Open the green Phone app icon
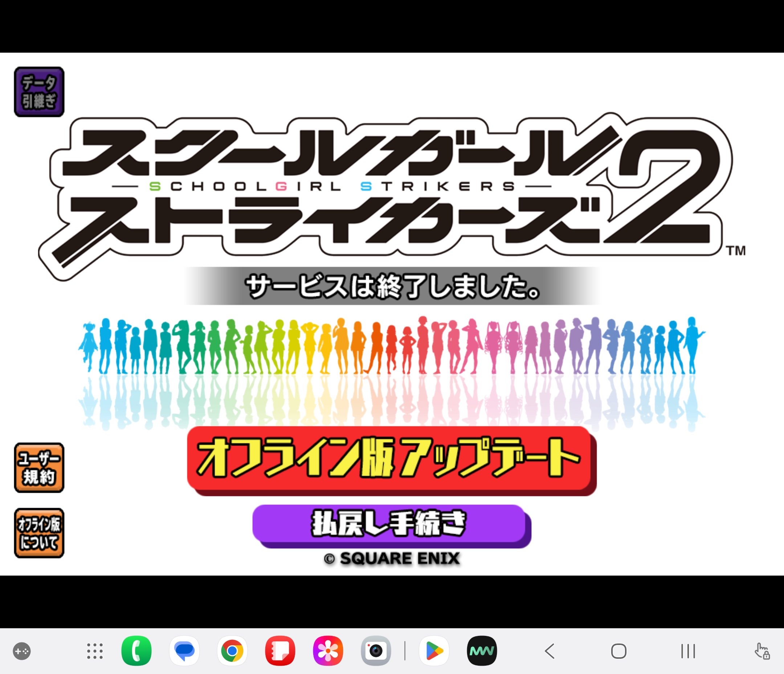The image size is (784, 674). tap(136, 651)
